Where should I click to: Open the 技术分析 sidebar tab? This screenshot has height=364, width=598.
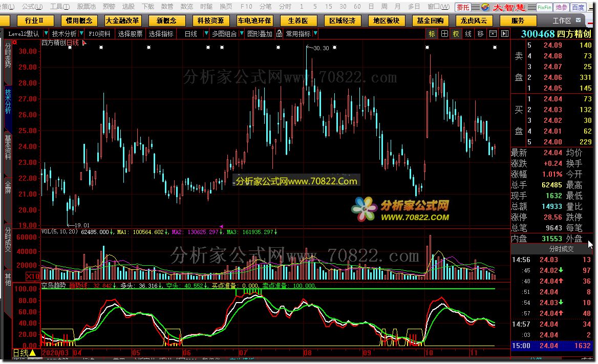coord(8,101)
